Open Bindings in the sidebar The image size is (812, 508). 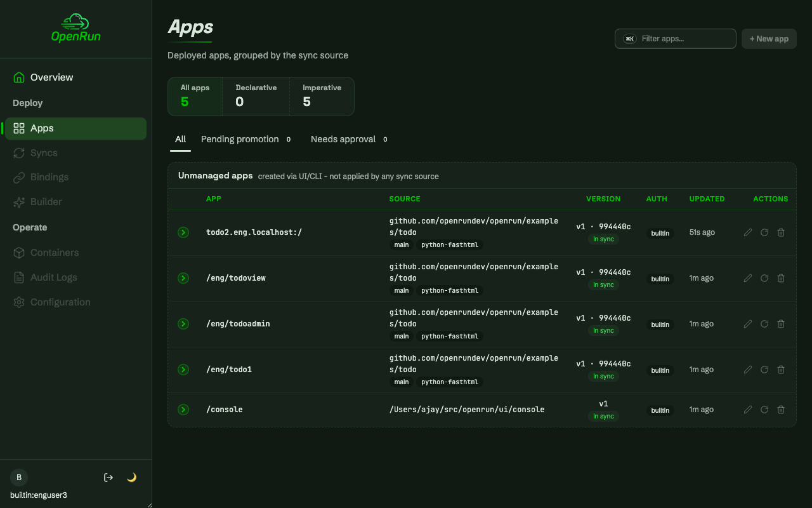(x=75, y=177)
